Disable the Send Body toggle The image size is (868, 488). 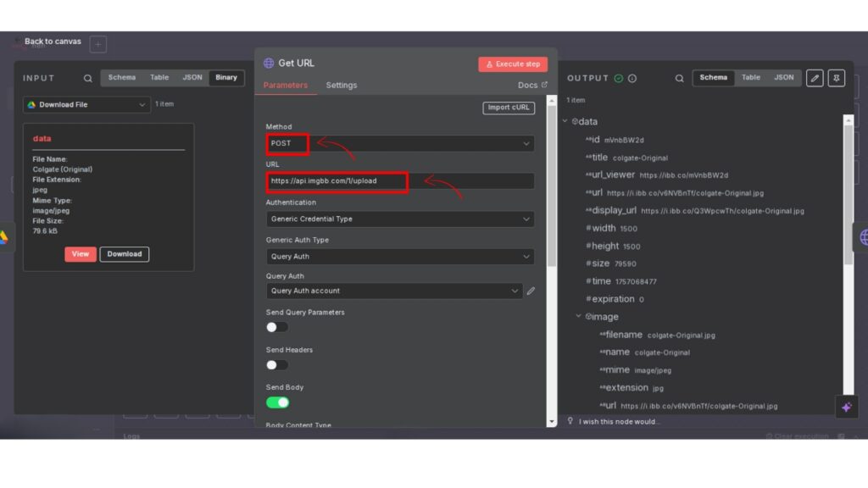click(x=277, y=402)
